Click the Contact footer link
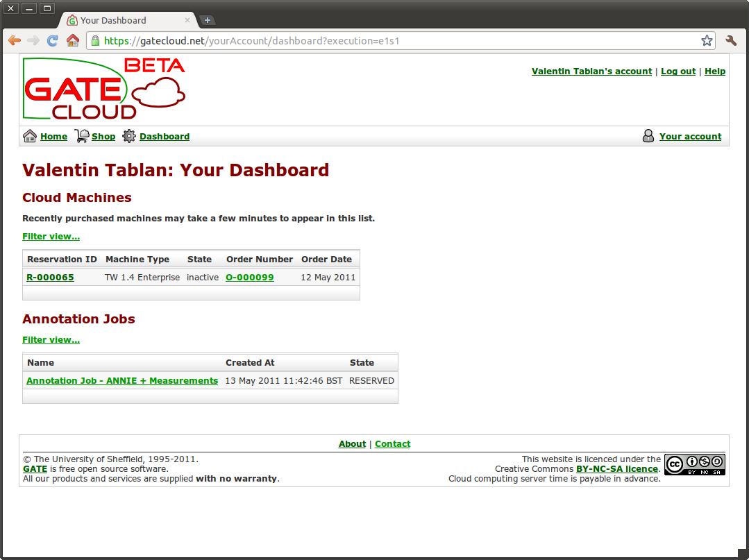Screen dimensions: 749x560 [393, 444]
